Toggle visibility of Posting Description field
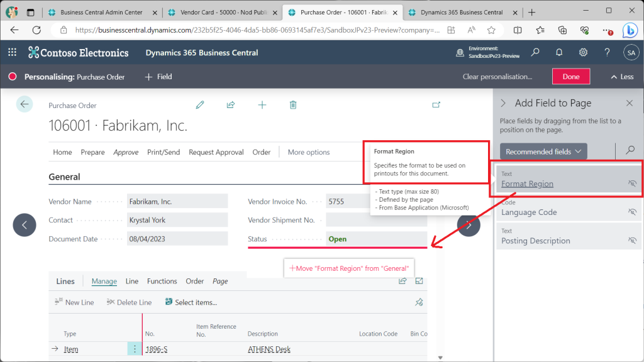The image size is (644, 362). point(632,240)
